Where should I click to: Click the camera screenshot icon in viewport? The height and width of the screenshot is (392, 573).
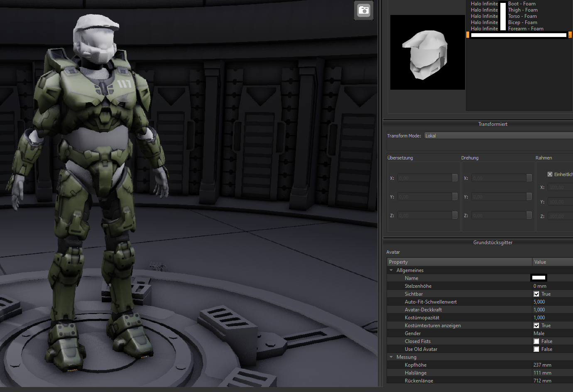(x=364, y=10)
